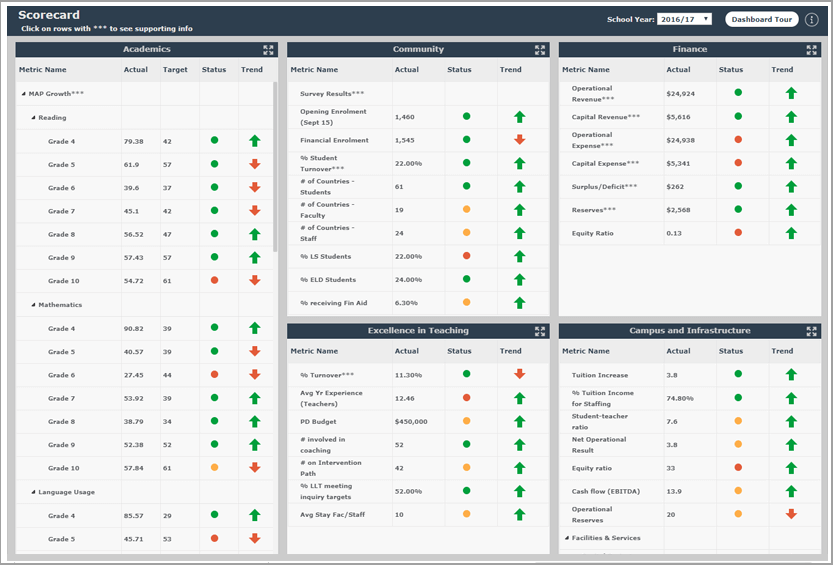Select the Opening Enrolment (Sept 15) row
This screenshot has width=833, height=565.
(418, 117)
